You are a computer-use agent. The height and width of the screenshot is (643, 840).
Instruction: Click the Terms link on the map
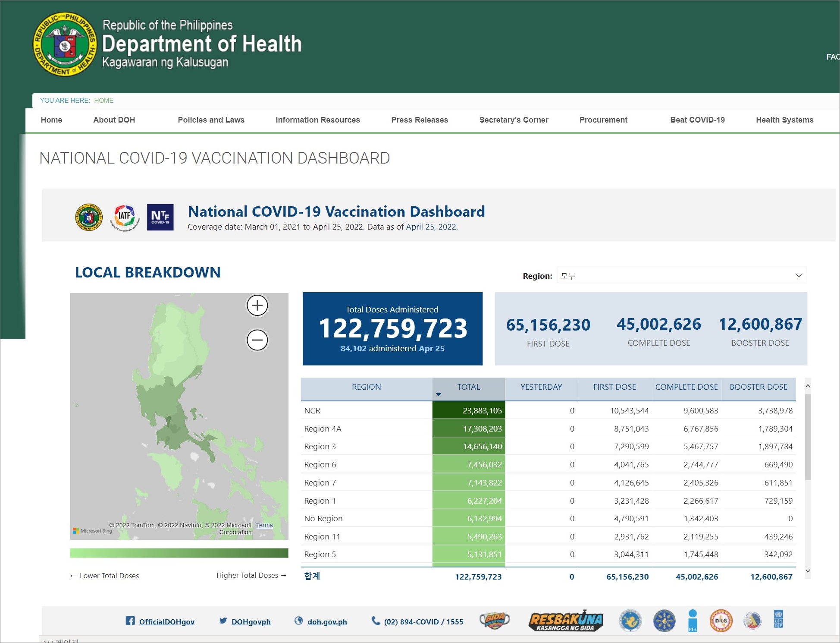pos(264,525)
